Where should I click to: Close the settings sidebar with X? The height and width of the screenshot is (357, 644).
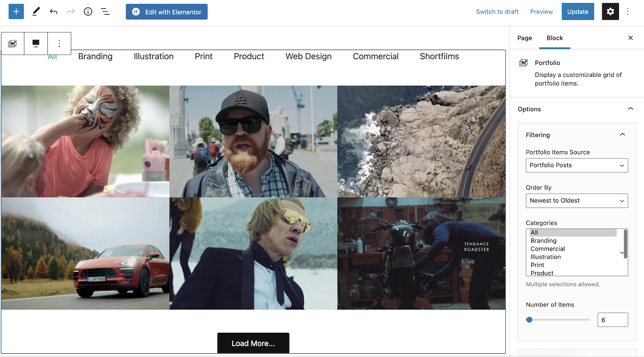[631, 38]
